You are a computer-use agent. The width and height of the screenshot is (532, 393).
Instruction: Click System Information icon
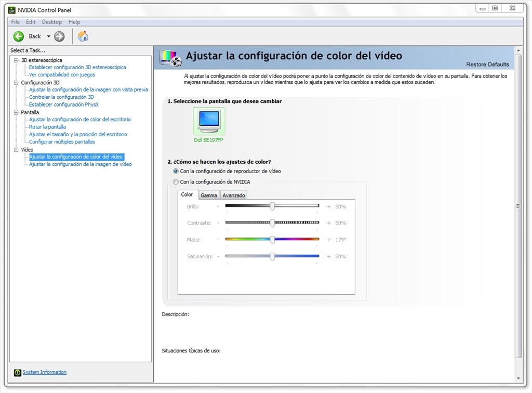pos(17,373)
